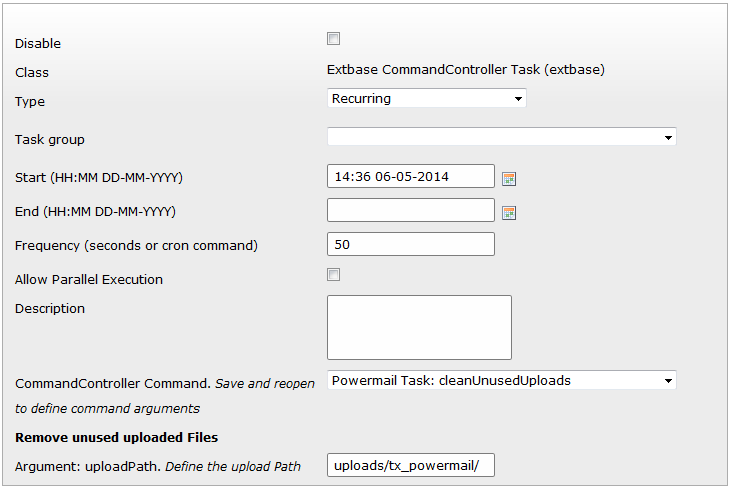Click the Task group label
730x489 pixels.
[50, 140]
